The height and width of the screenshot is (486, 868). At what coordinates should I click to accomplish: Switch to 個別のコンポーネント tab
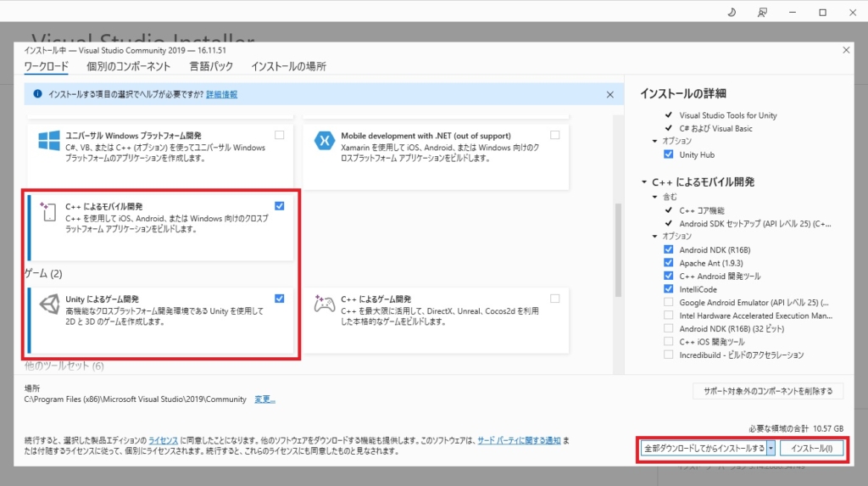(129, 66)
